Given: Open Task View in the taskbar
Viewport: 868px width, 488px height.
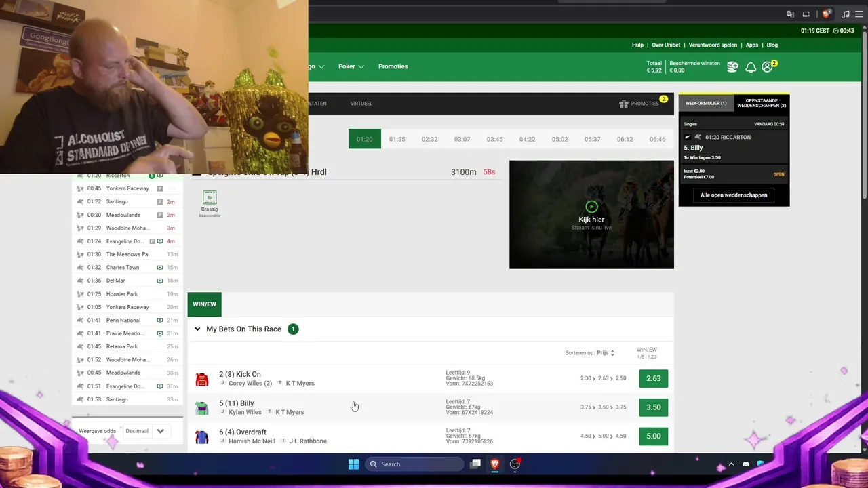Looking at the screenshot, I should point(475,464).
